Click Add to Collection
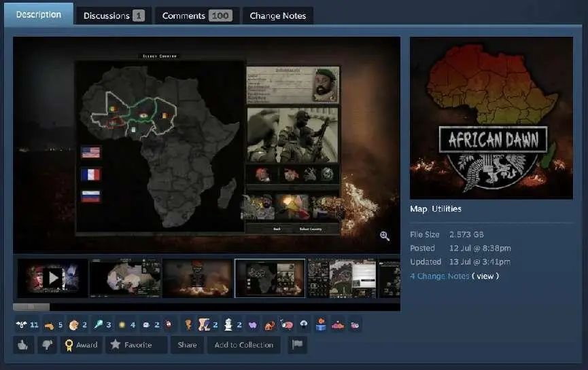Viewport: 588px width, 370px height. pos(244,344)
